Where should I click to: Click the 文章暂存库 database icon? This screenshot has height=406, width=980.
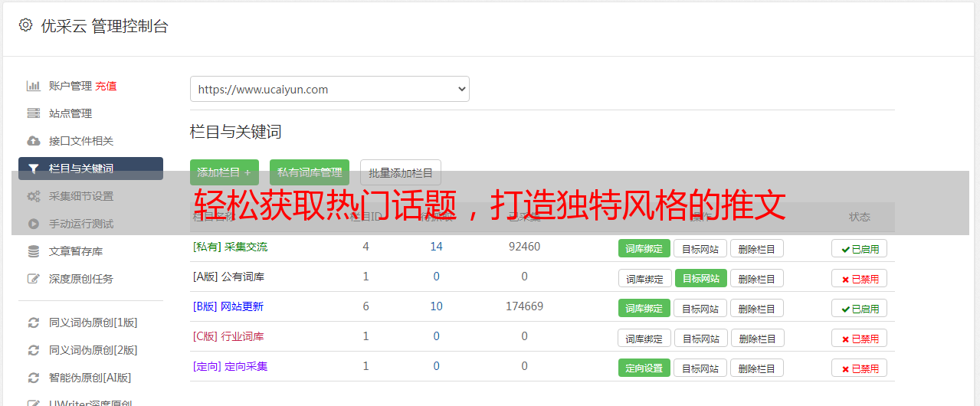[x=34, y=251]
